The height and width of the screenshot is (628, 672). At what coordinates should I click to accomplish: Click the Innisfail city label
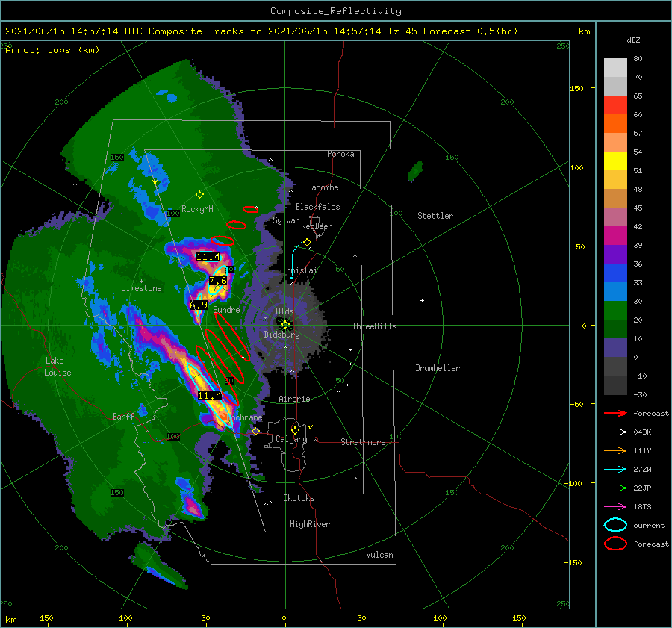point(302,270)
